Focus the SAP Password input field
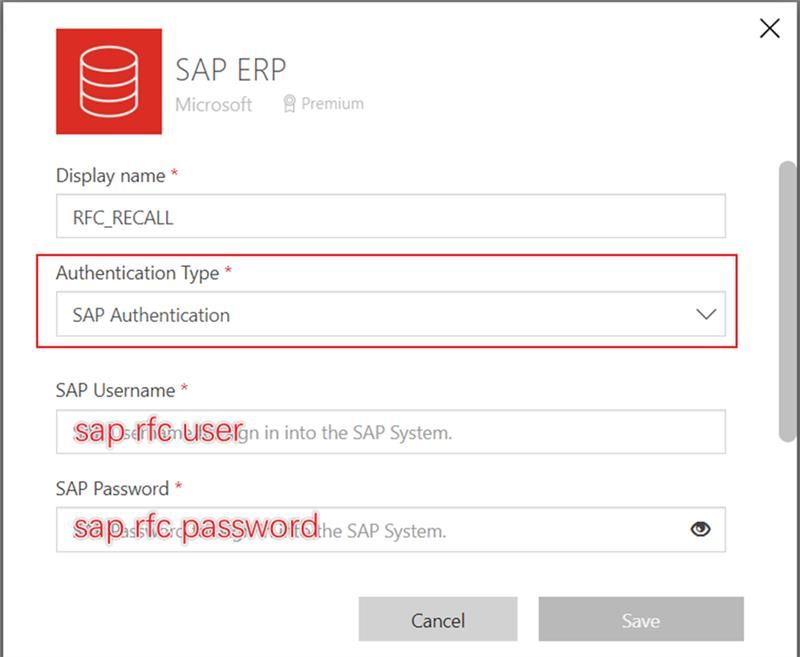This screenshot has height=657, width=800. [x=391, y=529]
